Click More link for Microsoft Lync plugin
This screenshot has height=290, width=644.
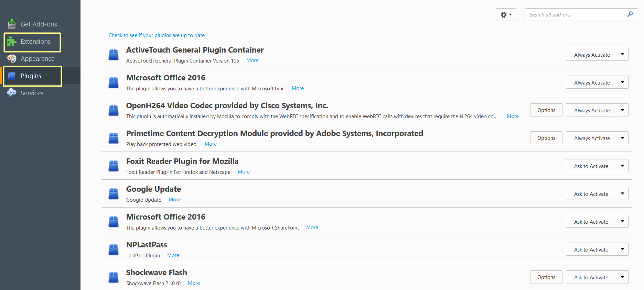(x=298, y=88)
